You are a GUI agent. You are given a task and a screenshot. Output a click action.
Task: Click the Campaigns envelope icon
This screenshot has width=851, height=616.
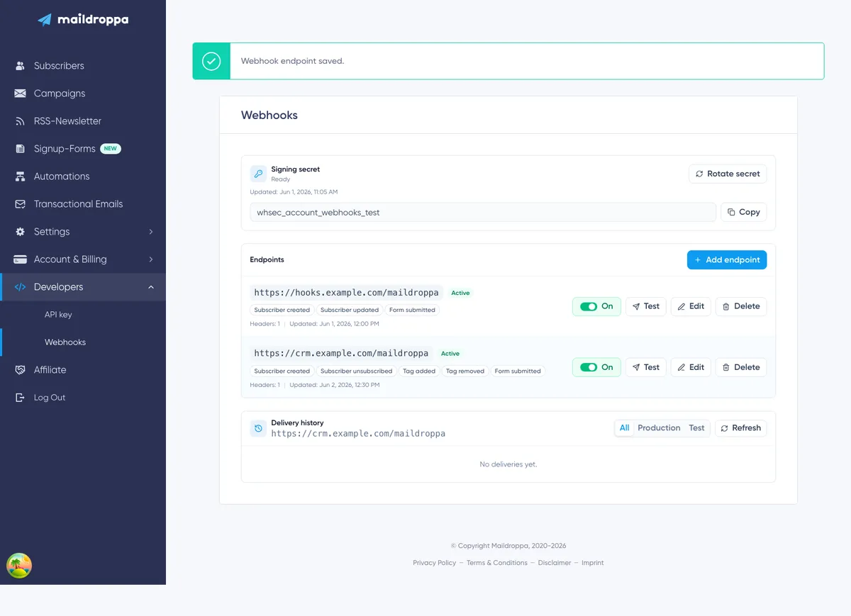(x=20, y=94)
